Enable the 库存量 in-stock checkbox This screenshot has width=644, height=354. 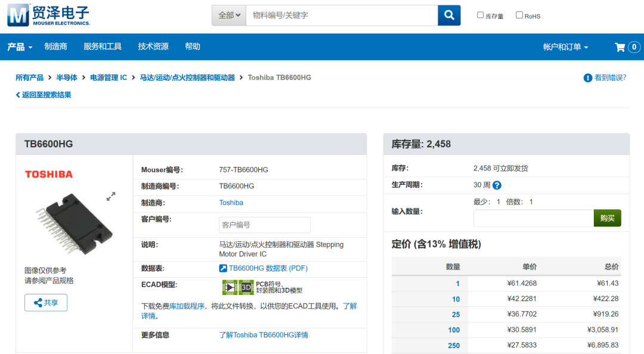pos(481,15)
